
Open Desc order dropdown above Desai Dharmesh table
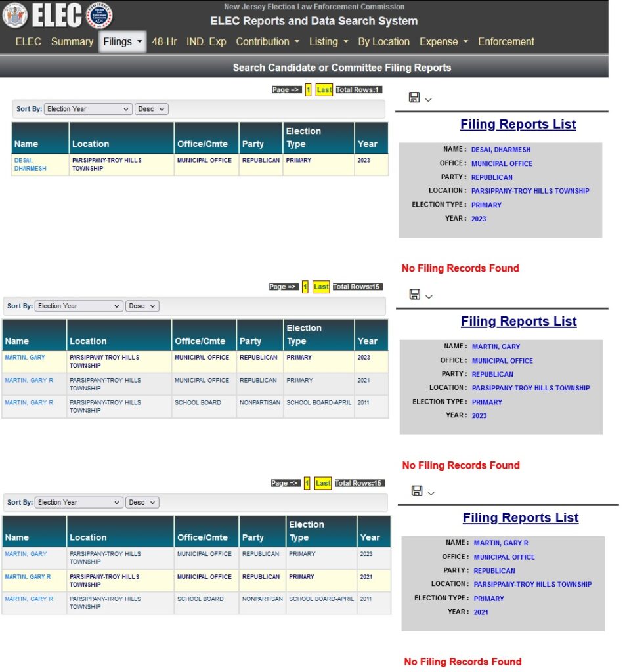coord(151,109)
